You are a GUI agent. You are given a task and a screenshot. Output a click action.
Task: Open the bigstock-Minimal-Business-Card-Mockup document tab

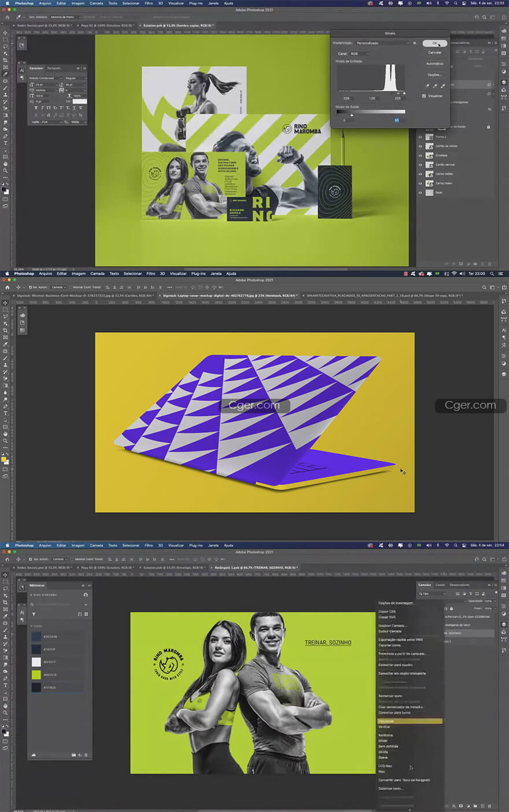coord(86,295)
